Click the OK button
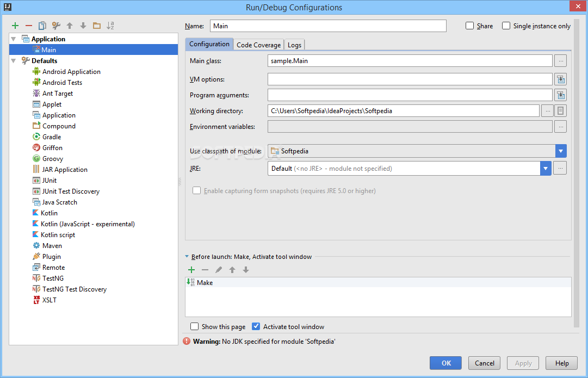Image resolution: width=588 pixels, height=378 pixels. [x=446, y=363]
